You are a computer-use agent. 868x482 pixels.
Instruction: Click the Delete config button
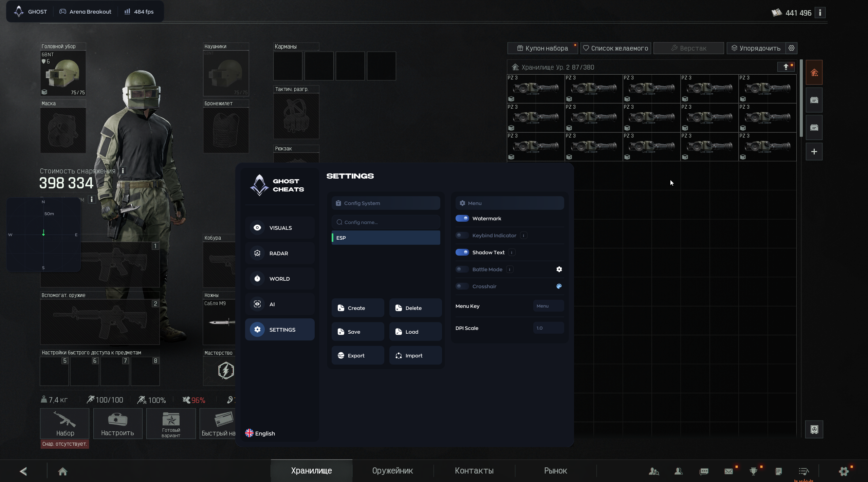click(415, 308)
